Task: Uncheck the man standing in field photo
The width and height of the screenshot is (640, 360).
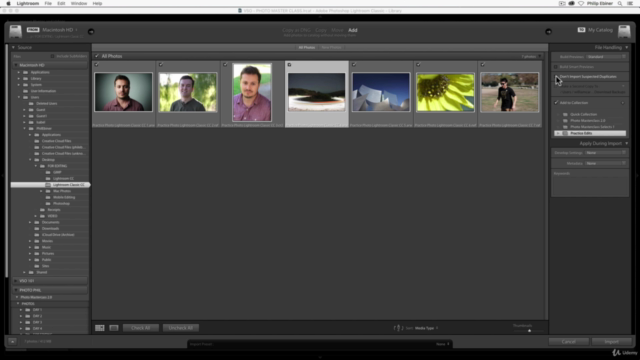Action: tap(483, 64)
